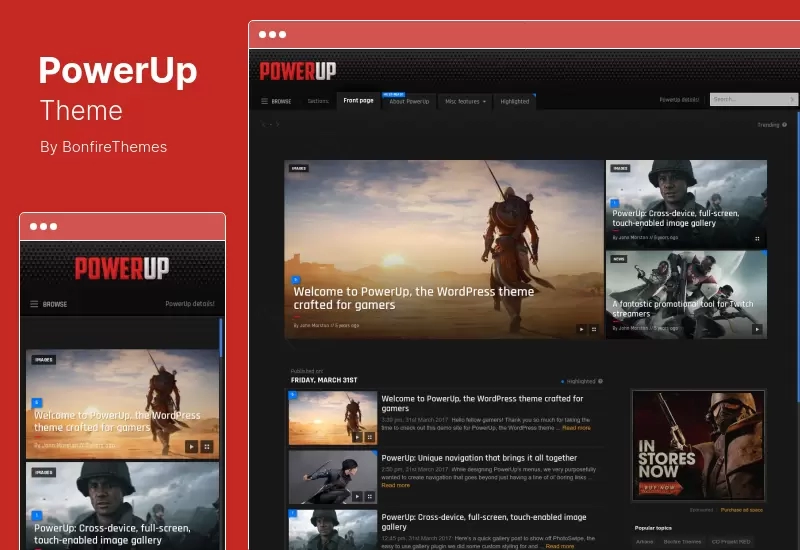This screenshot has width=800, height=550.
Task: Open mobile preview Cross-device gallery headline
Action: tap(112, 534)
